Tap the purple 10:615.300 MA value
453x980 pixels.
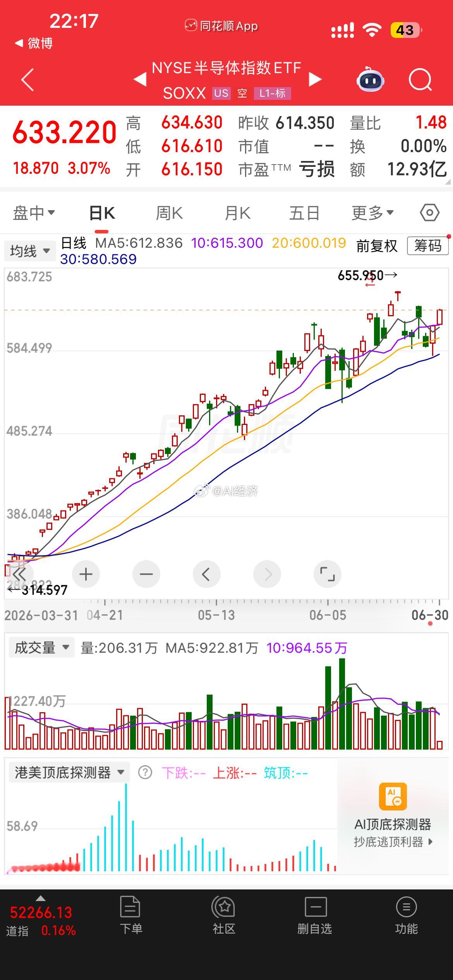(227, 243)
